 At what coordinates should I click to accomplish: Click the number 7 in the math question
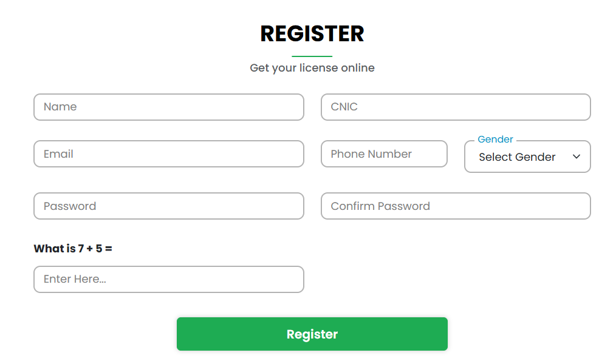[x=81, y=249]
